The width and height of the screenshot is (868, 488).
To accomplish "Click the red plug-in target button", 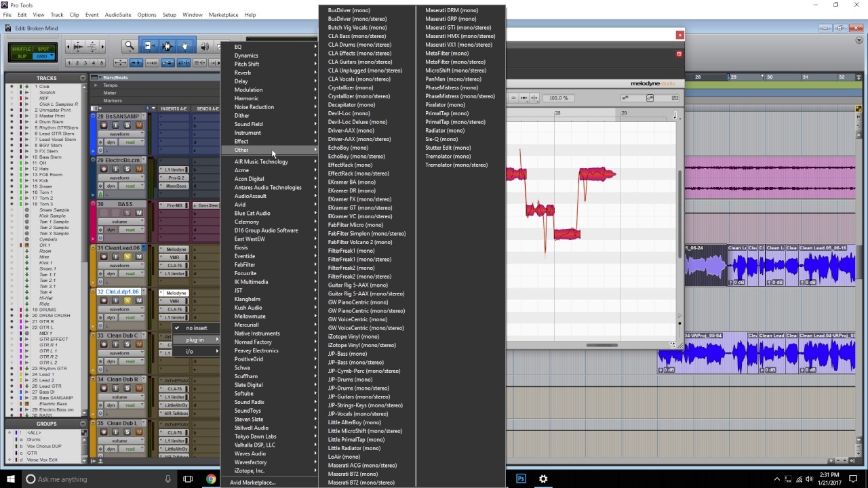I will [x=679, y=54].
